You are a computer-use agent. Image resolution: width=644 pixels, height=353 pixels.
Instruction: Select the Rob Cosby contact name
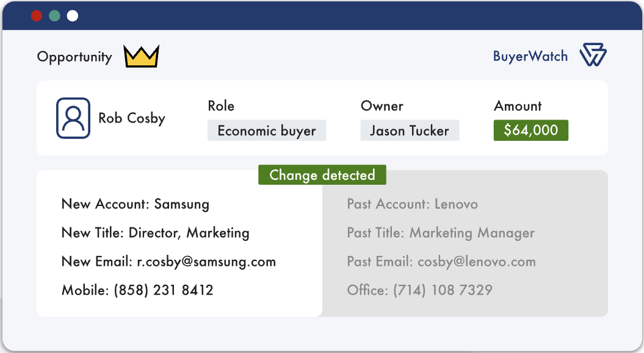(x=132, y=118)
